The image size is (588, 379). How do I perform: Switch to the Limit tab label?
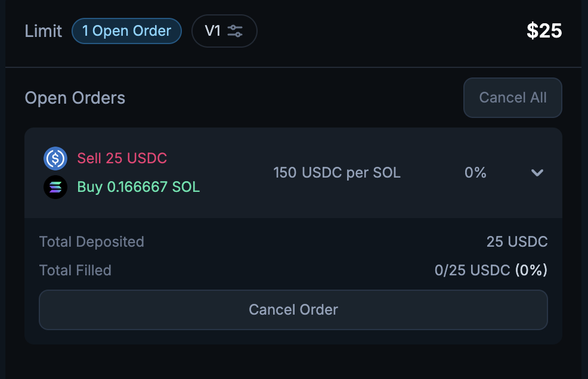[x=44, y=31]
